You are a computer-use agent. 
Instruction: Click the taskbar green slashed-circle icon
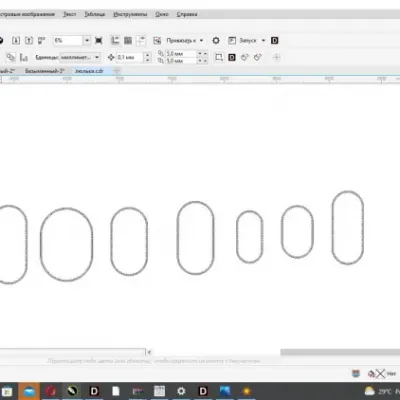coord(72,391)
